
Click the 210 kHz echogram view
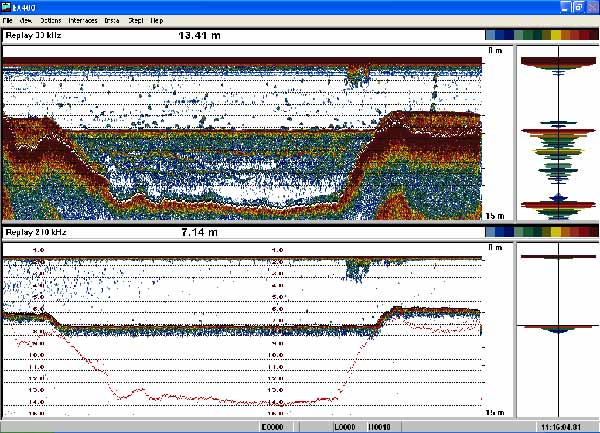(242, 330)
